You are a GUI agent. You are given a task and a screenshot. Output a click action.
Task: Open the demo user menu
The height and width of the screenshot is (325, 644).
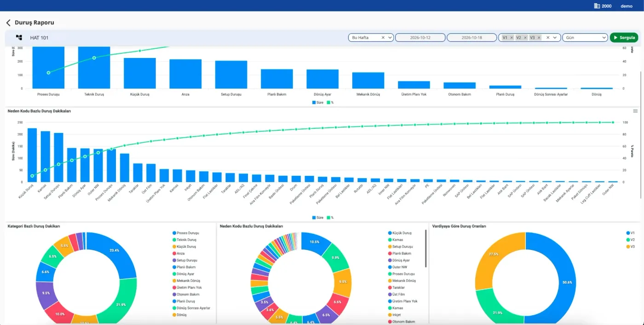click(x=627, y=6)
